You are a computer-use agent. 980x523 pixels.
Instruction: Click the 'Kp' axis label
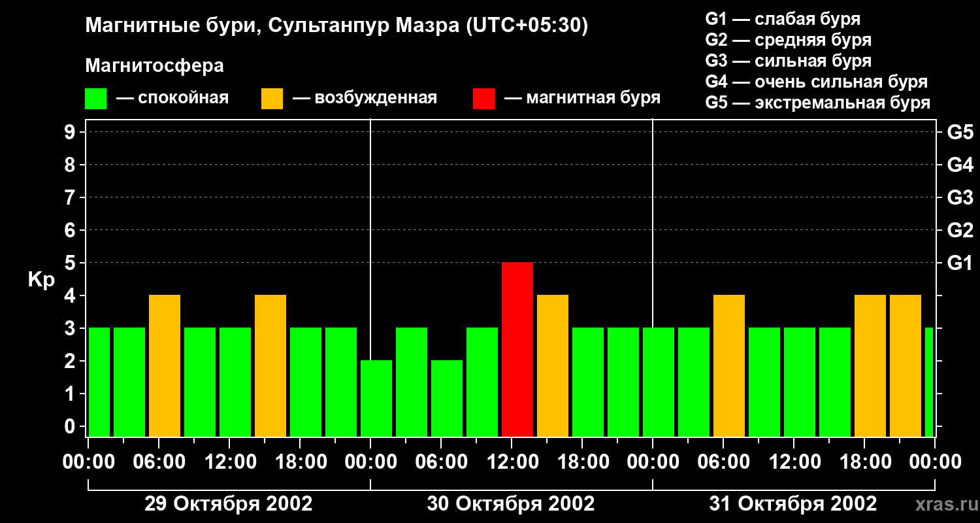[41, 280]
